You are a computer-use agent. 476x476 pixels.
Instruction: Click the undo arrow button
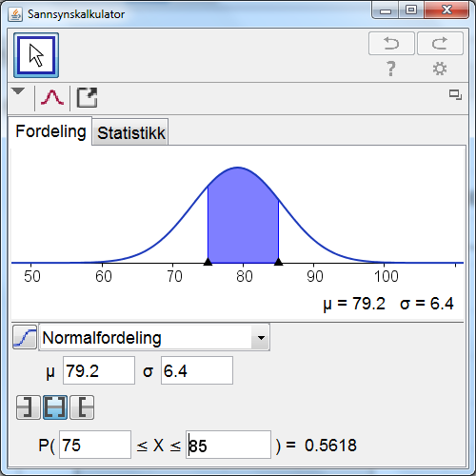[391, 44]
